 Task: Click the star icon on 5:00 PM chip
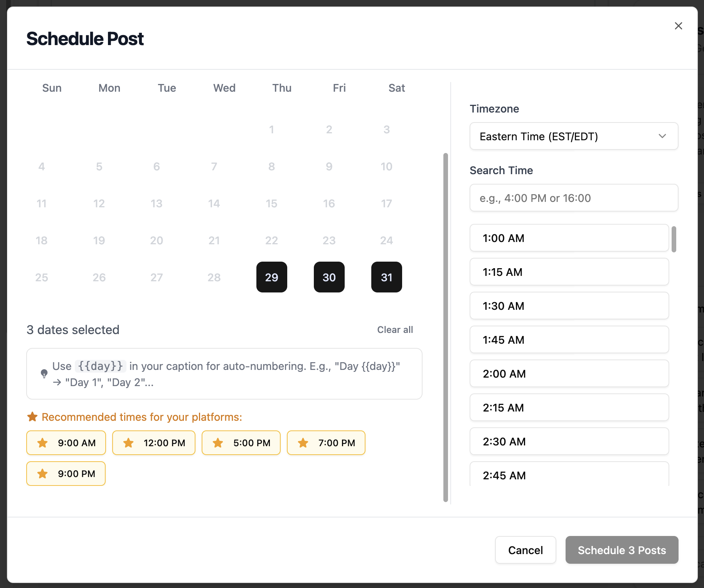tap(218, 443)
